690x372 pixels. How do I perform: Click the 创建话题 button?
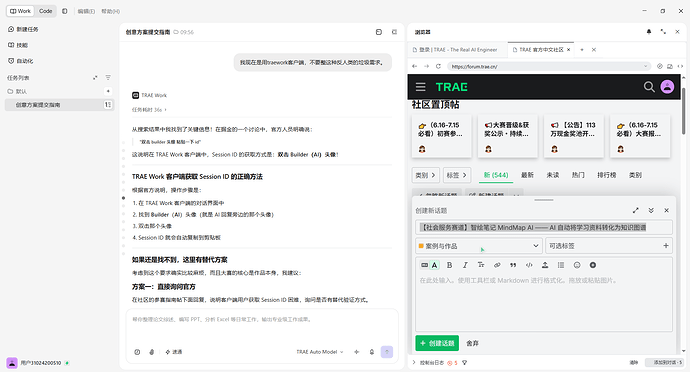pos(437,343)
